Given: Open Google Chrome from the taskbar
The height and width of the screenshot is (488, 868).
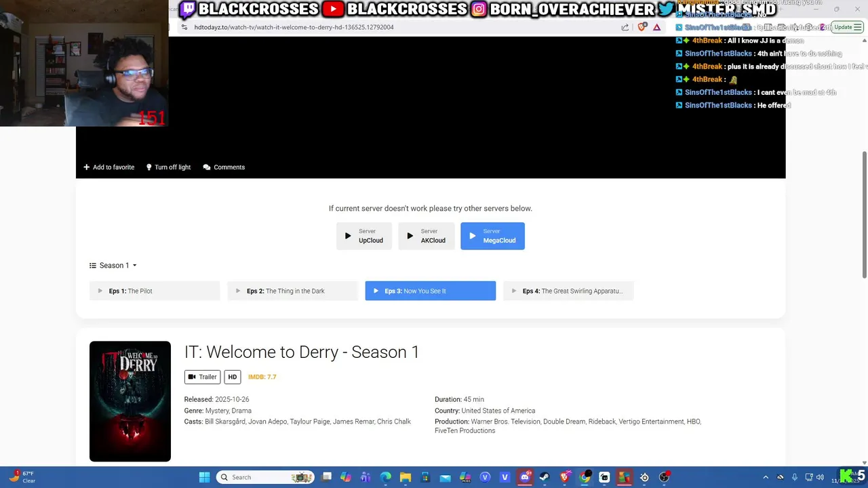Looking at the screenshot, I should (585, 477).
